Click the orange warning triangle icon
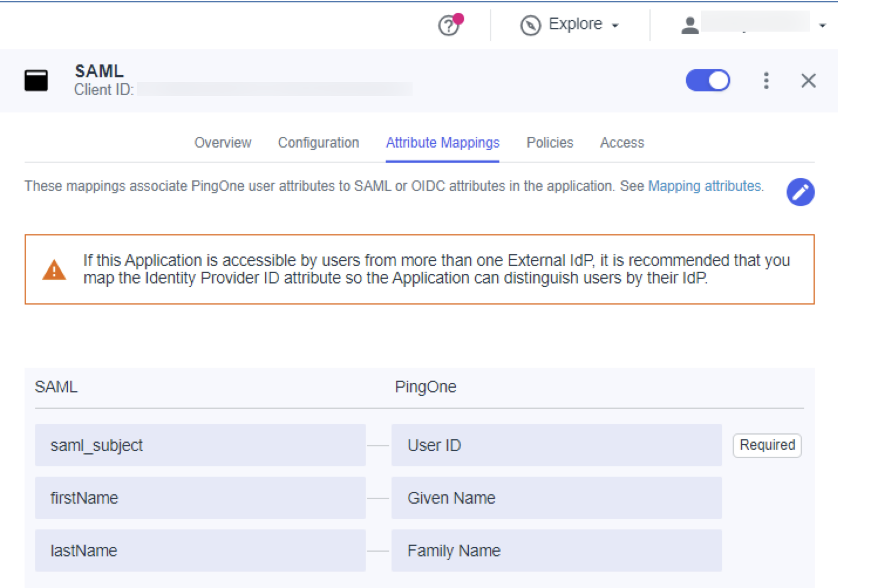Viewport: 871px width, 588px height. 55,269
